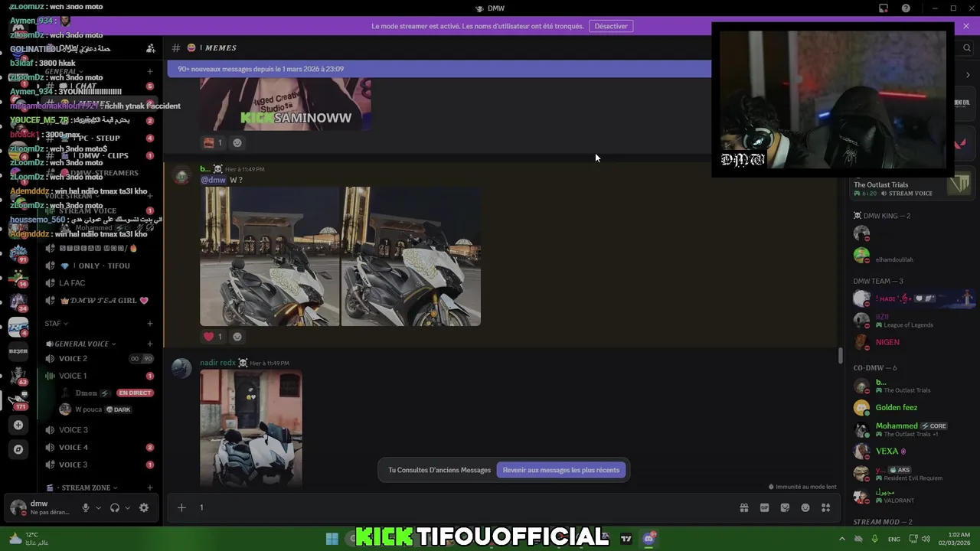Open the server icon with 63 badge
Viewport: 980px width, 551px height.
click(x=18, y=376)
